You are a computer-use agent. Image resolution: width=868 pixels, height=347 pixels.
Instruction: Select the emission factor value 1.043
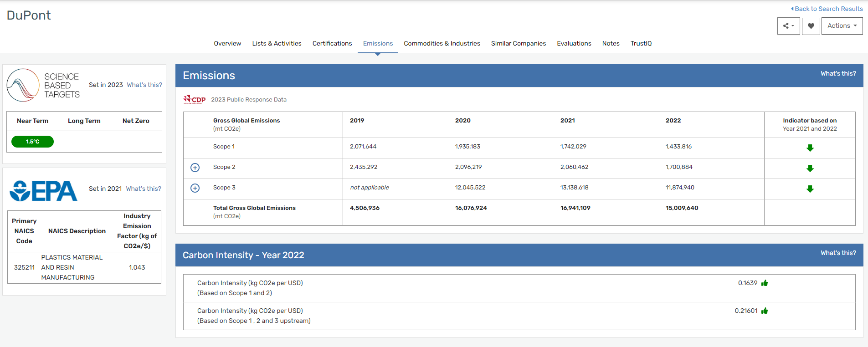[x=137, y=267]
